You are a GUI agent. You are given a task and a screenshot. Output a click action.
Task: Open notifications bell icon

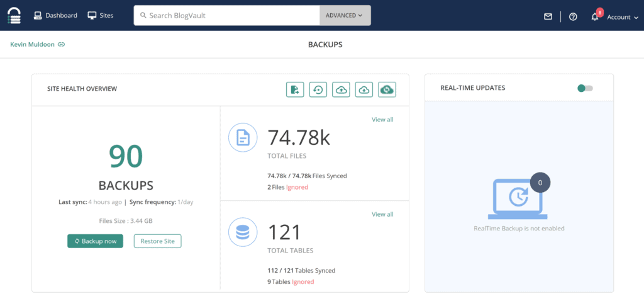click(595, 16)
